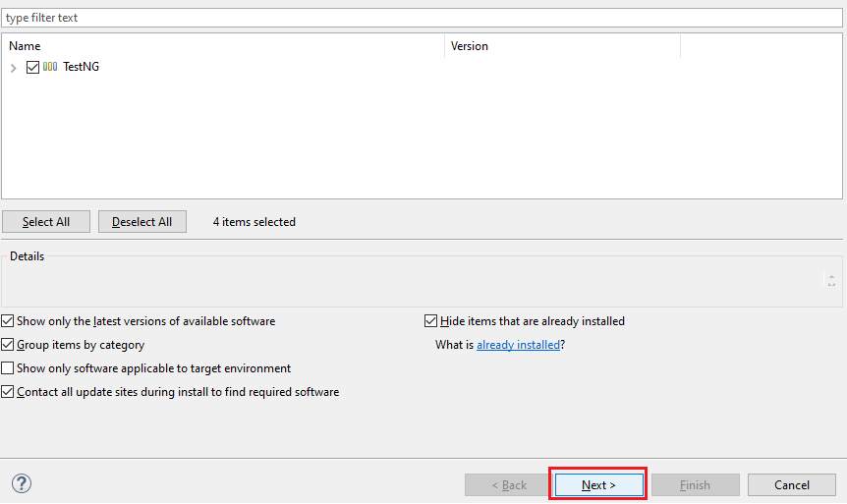Click the Details pane scroll arrows
847x504 pixels.
831,280
